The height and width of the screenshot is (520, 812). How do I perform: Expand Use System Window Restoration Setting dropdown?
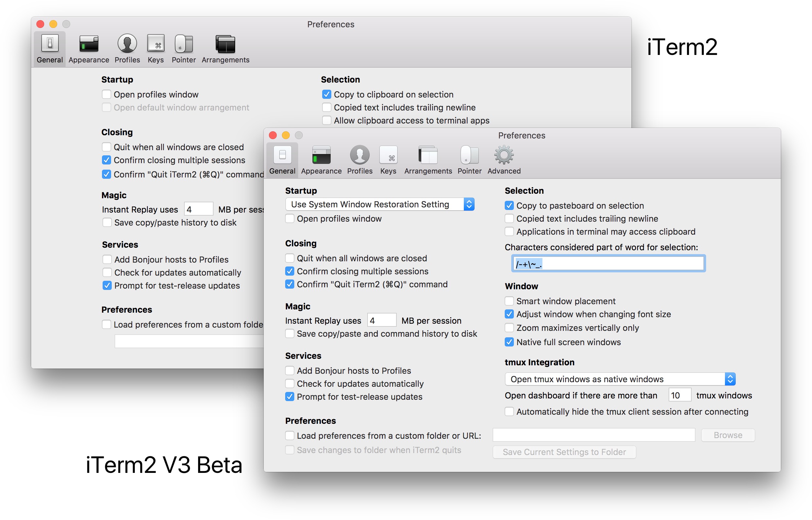(380, 204)
